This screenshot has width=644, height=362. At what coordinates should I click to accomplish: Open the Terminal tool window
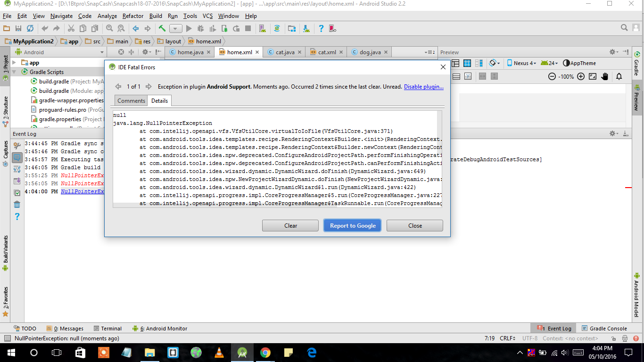tap(107, 329)
